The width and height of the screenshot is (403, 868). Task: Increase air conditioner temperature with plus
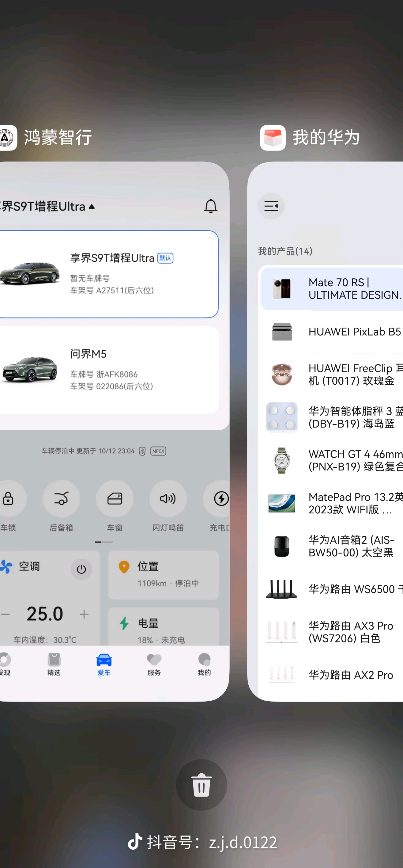coord(84,614)
